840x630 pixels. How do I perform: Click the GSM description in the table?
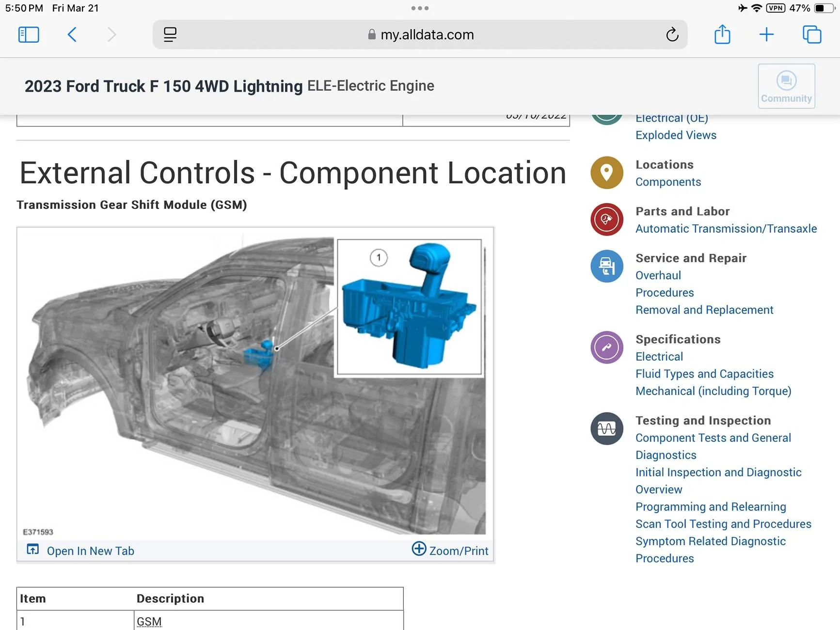click(149, 622)
